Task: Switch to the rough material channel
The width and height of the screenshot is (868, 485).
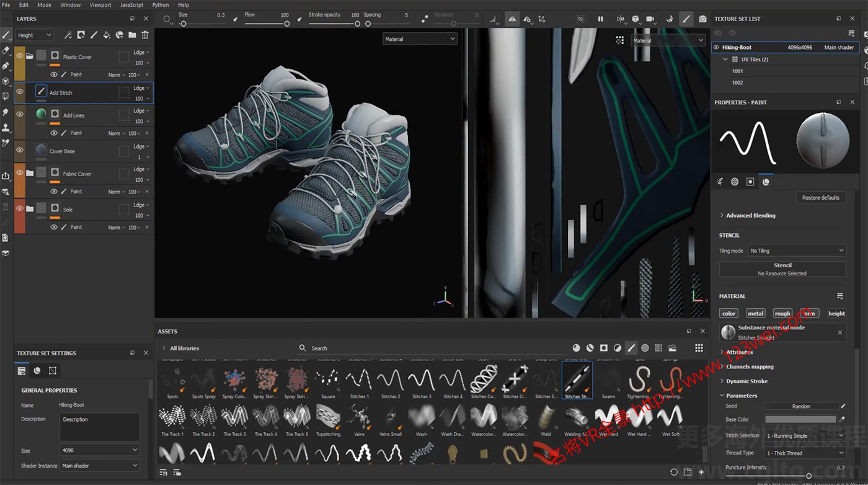Action: coord(782,313)
